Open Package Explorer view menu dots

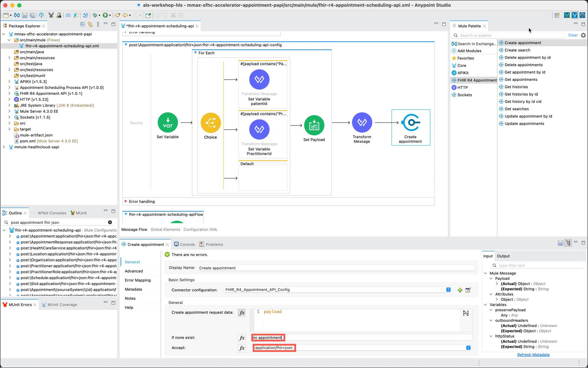(98, 24)
